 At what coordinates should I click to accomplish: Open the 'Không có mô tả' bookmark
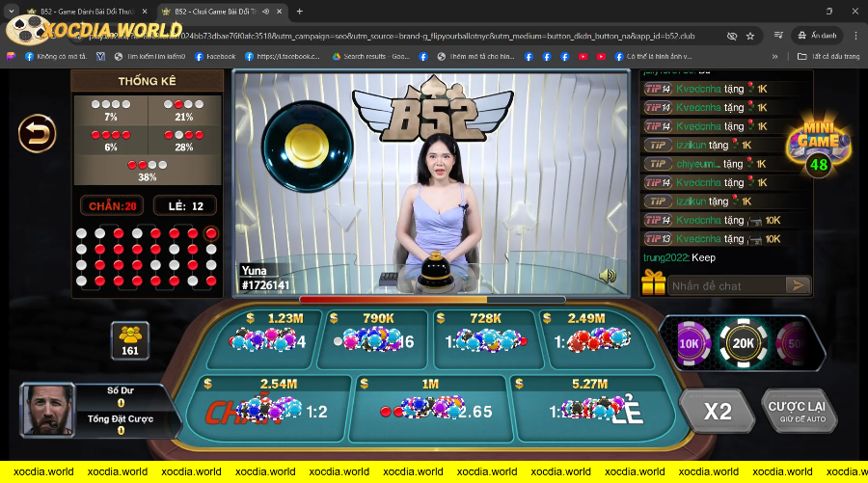[x=56, y=57]
